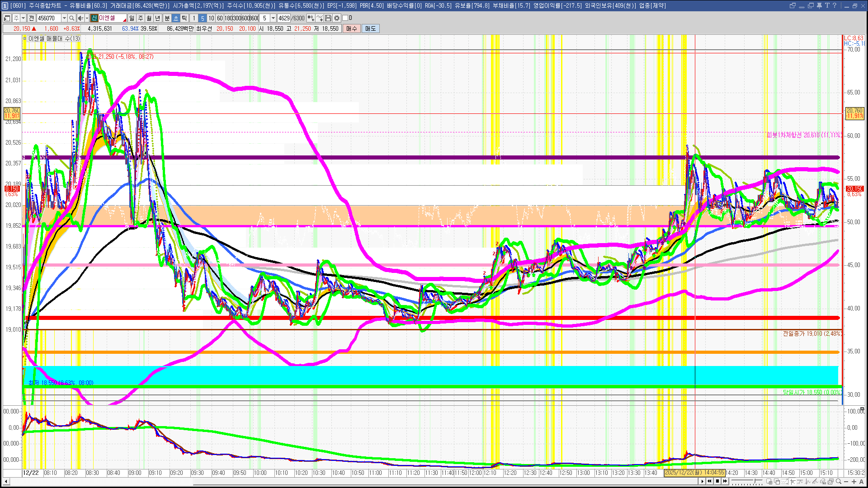Select the 분 (minute) chart tab

167,18
